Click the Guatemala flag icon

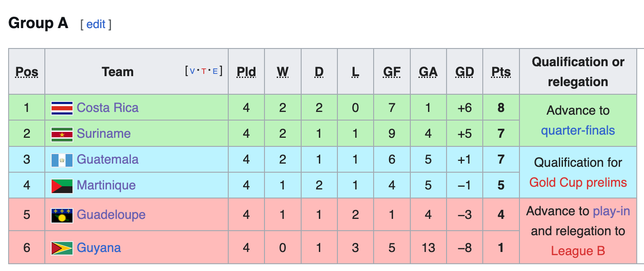pyautogui.click(x=62, y=160)
